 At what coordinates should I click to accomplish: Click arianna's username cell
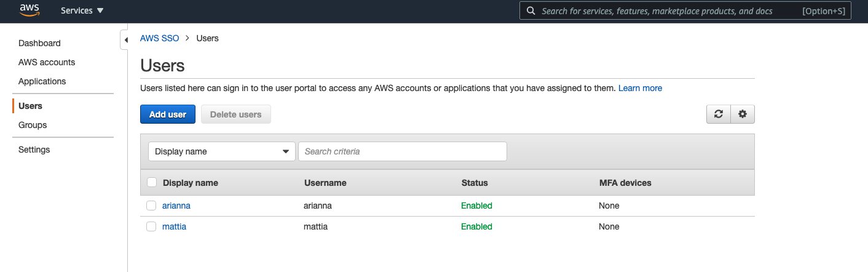tap(318, 206)
